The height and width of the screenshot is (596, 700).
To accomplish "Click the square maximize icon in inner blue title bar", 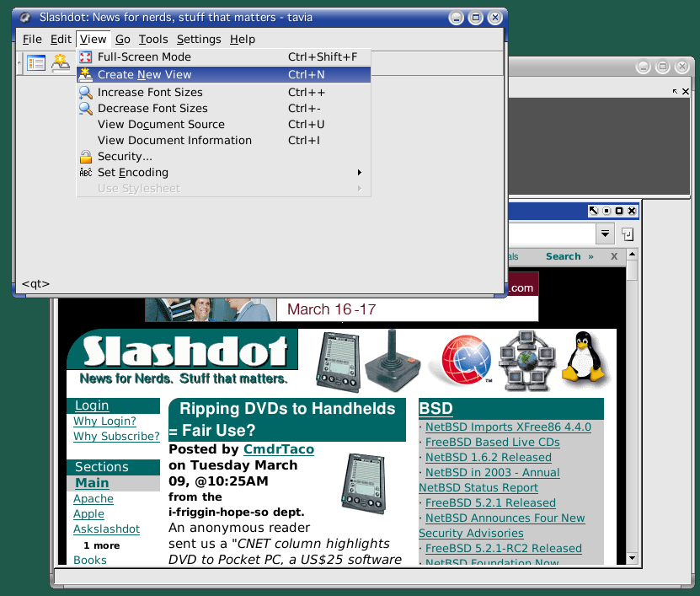I will (x=619, y=211).
